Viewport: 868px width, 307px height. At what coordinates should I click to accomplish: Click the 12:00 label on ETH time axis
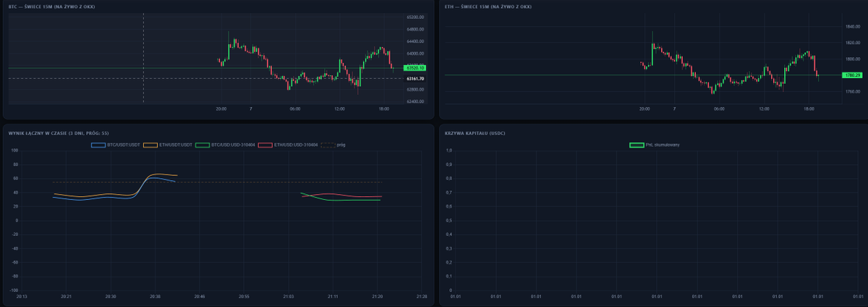pos(764,109)
